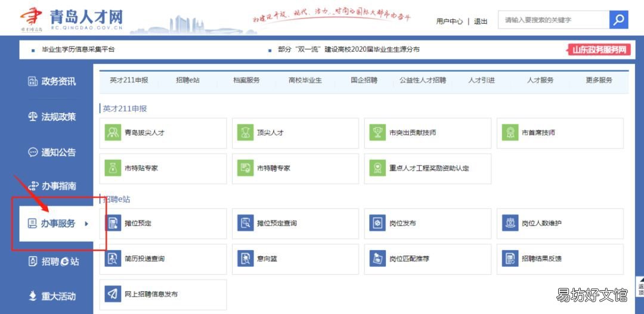Click the 青岛人才网 site logo

pyautogui.click(x=72, y=19)
